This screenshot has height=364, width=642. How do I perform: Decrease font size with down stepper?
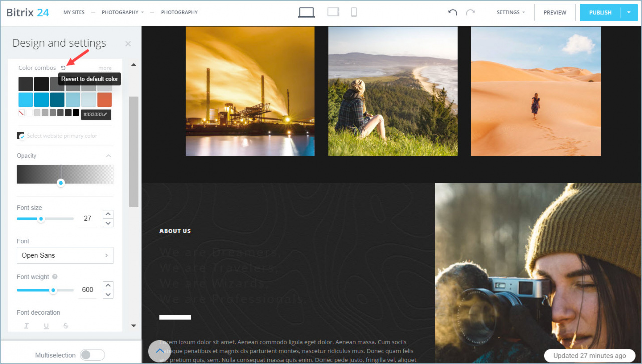(108, 223)
